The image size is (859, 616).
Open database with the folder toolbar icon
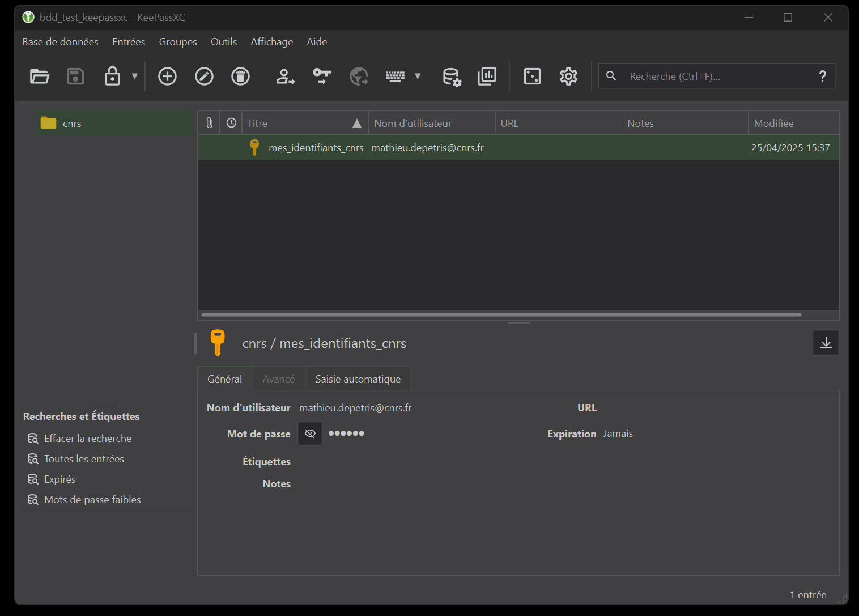(x=40, y=76)
